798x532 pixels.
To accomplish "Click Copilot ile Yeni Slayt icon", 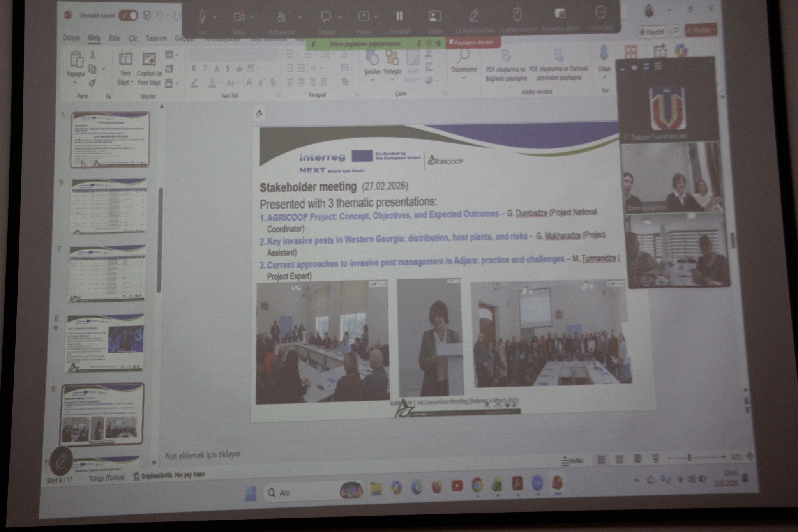I will point(149,60).
